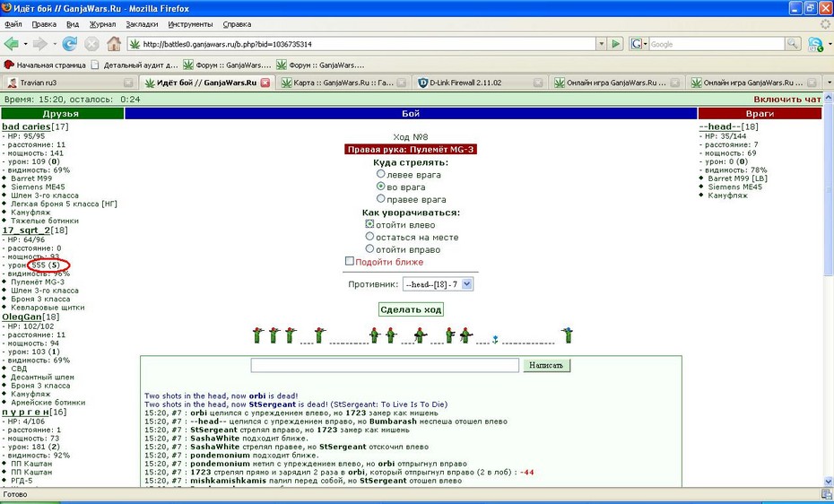Click the page vertical scrollbar
This screenshot has width=834, height=504.
(x=829, y=290)
